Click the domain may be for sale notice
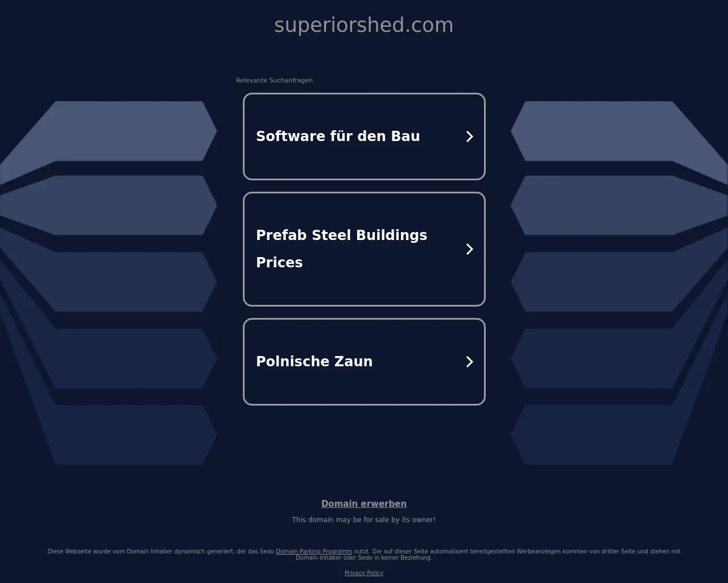The width and height of the screenshot is (728, 583). pos(364,520)
